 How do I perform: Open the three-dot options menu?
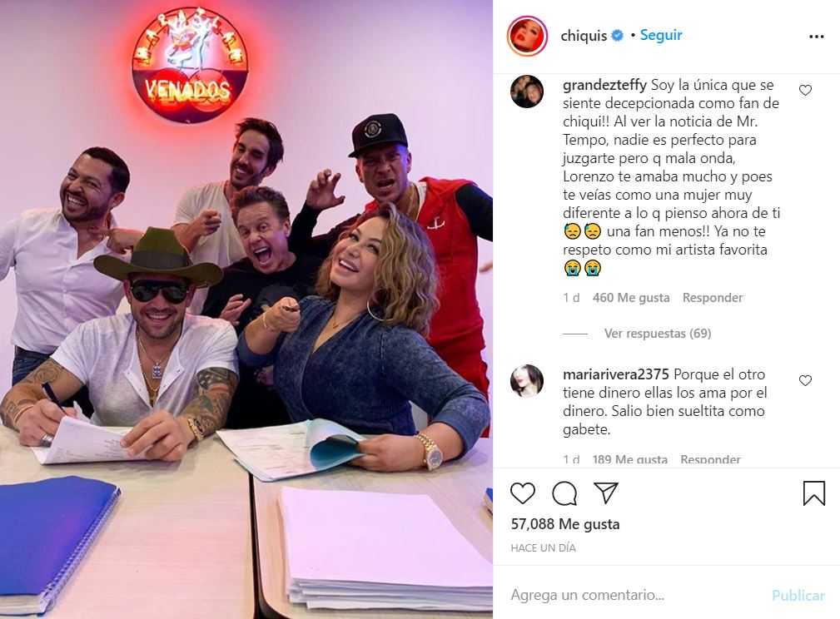coord(817,37)
